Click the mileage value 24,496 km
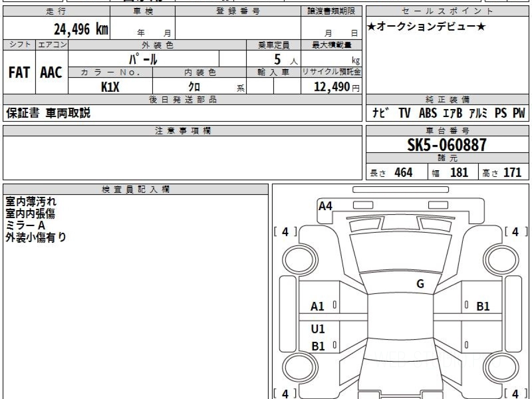The image size is (532, 399). point(81,29)
